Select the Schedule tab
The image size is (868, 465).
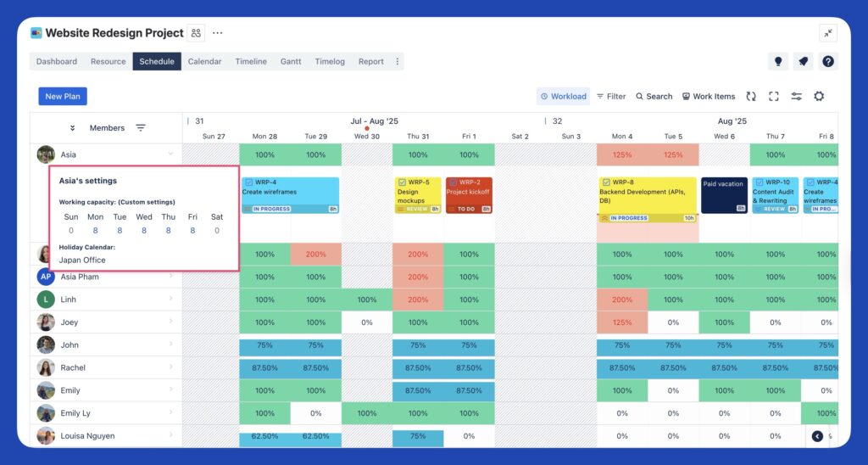point(157,62)
